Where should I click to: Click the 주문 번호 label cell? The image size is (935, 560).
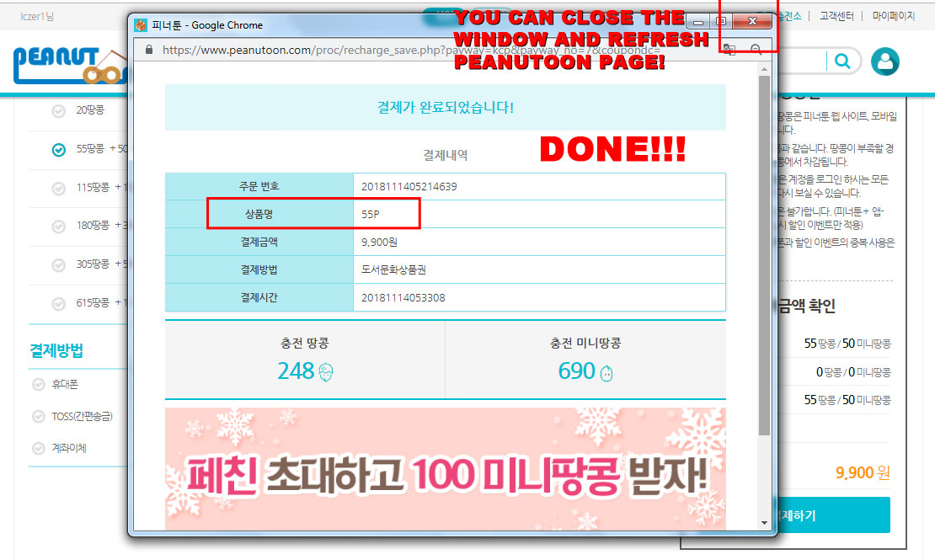pyautogui.click(x=259, y=187)
